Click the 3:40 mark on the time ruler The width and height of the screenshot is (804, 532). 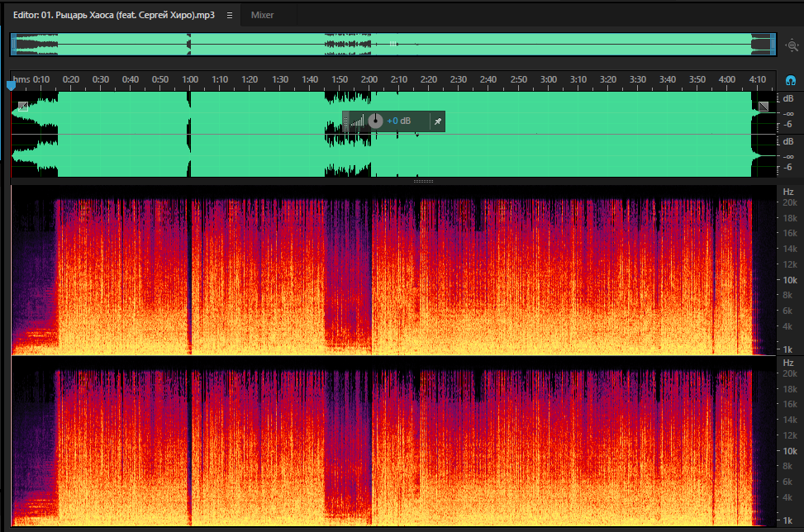[667, 79]
